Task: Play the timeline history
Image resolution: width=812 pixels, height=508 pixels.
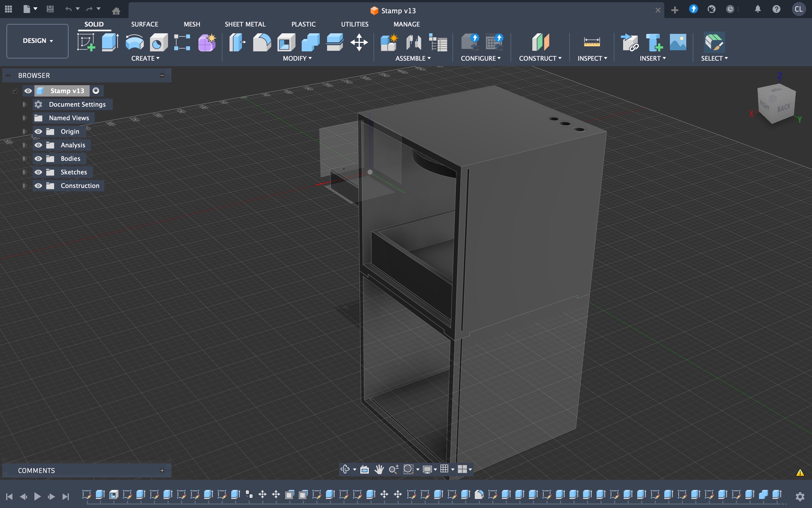Action: (37, 496)
